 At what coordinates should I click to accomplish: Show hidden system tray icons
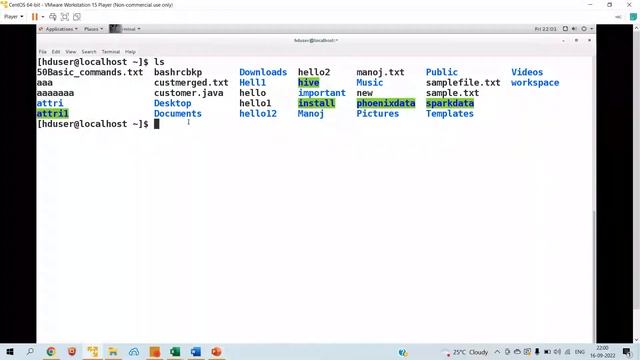[497, 352]
